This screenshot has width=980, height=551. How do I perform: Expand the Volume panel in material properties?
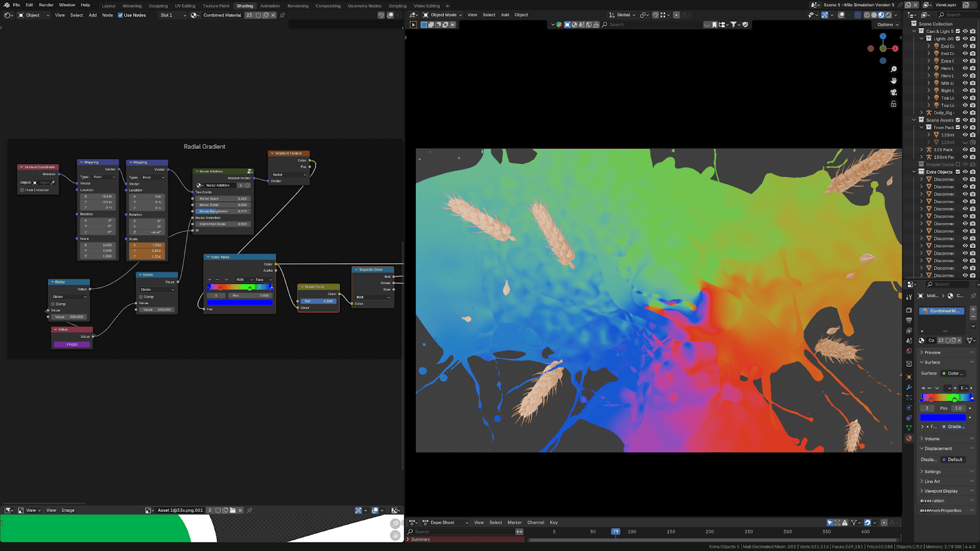(932, 438)
